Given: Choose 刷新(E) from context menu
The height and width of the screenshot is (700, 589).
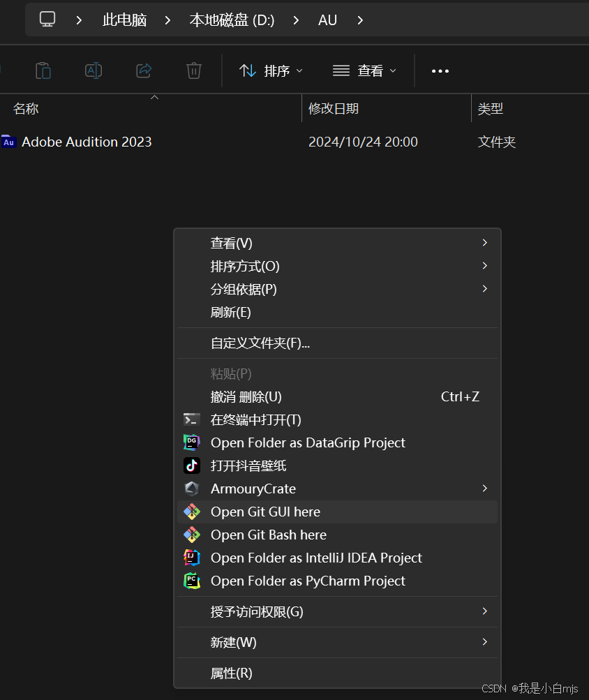Looking at the screenshot, I should tap(337, 312).
